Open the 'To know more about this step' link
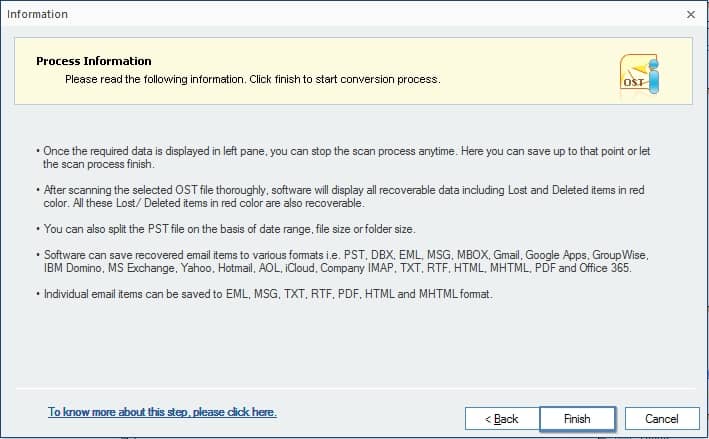Screen dimensions: 709x439 162,412
